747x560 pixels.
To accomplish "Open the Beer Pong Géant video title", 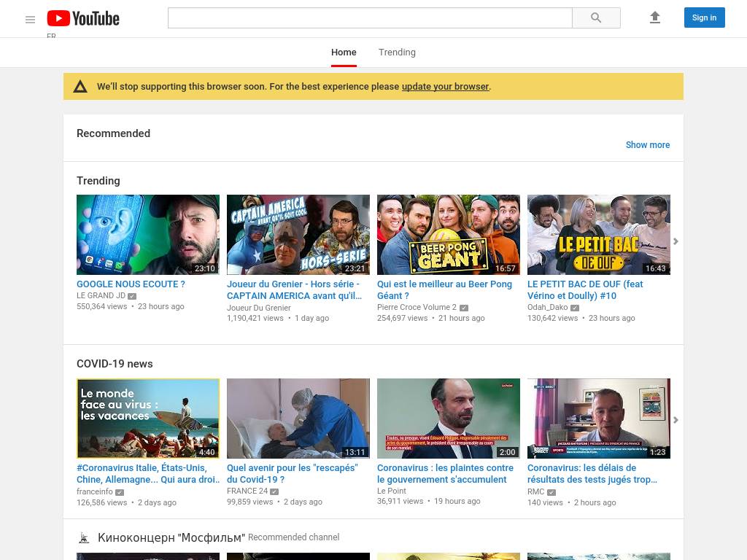I will coord(444,289).
